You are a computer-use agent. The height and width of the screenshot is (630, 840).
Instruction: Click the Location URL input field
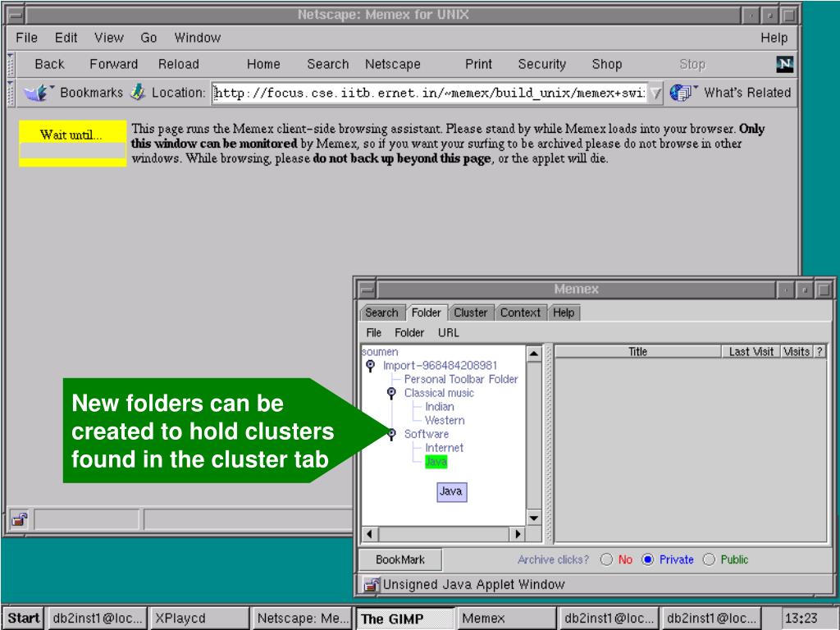pyautogui.click(x=429, y=94)
